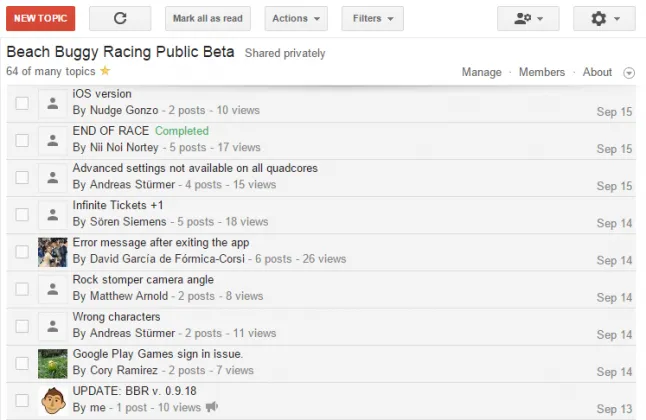The width and height of the screenshot is (646, 420).
Task: Click Cory Ramirez's profile photo thumbnail
Action: 53,364
